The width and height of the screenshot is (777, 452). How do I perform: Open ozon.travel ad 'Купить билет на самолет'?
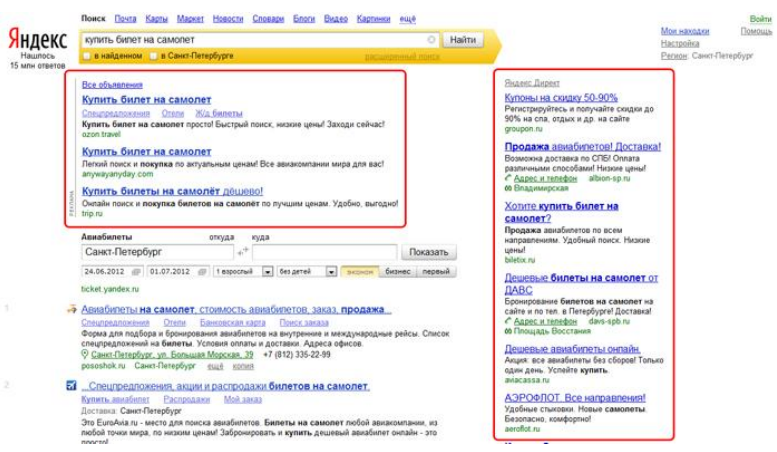pyautogui.click(x=146, y=100)
